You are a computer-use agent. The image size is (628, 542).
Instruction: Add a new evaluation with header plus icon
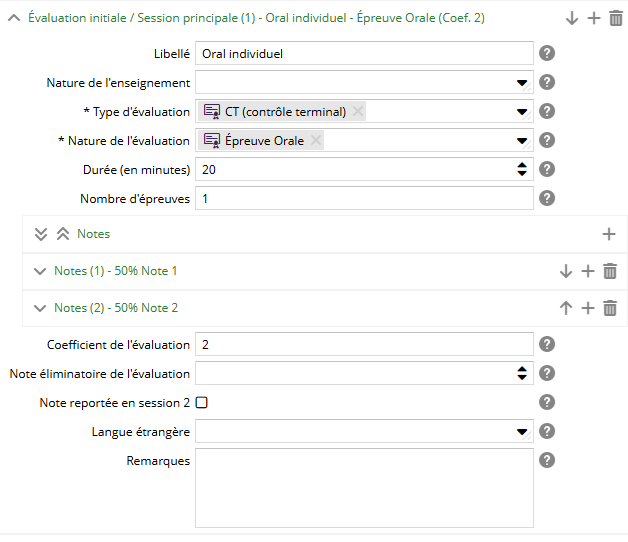coord(594,18)
